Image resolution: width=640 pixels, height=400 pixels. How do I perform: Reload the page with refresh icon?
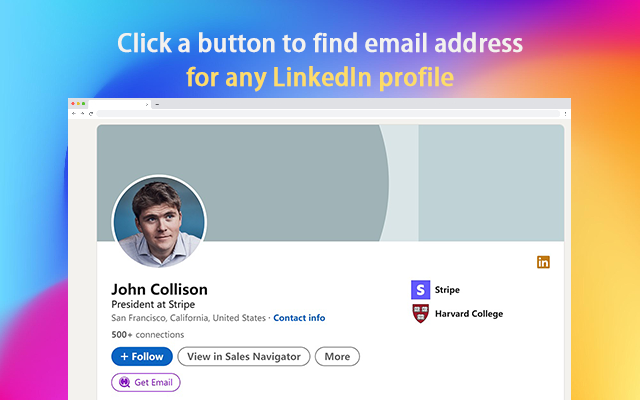(x=91, y=113)
